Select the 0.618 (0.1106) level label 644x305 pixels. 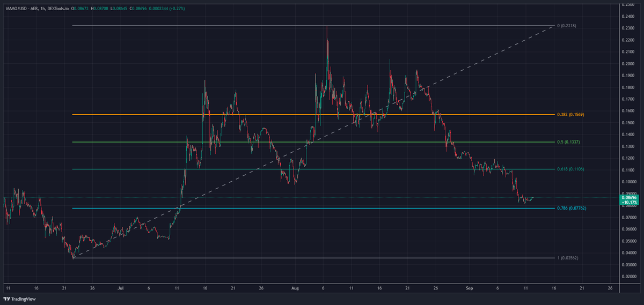pyautogui.click(x=570, y=169)
